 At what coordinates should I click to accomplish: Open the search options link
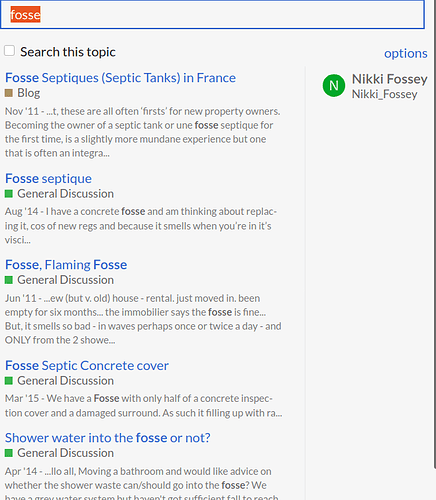click(x=405, y=53)
